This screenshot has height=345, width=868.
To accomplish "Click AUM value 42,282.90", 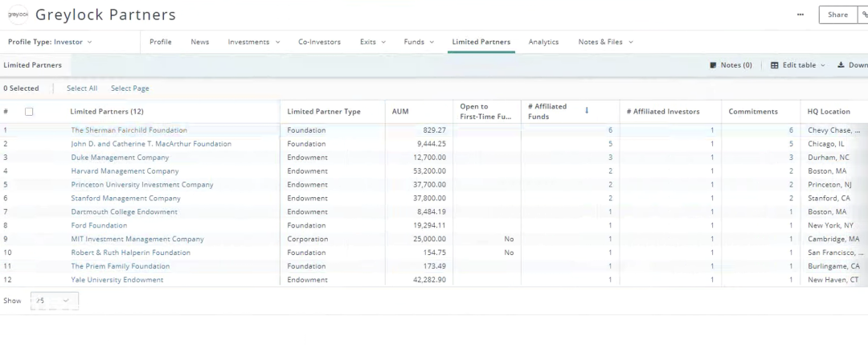I will coord(429,280).
